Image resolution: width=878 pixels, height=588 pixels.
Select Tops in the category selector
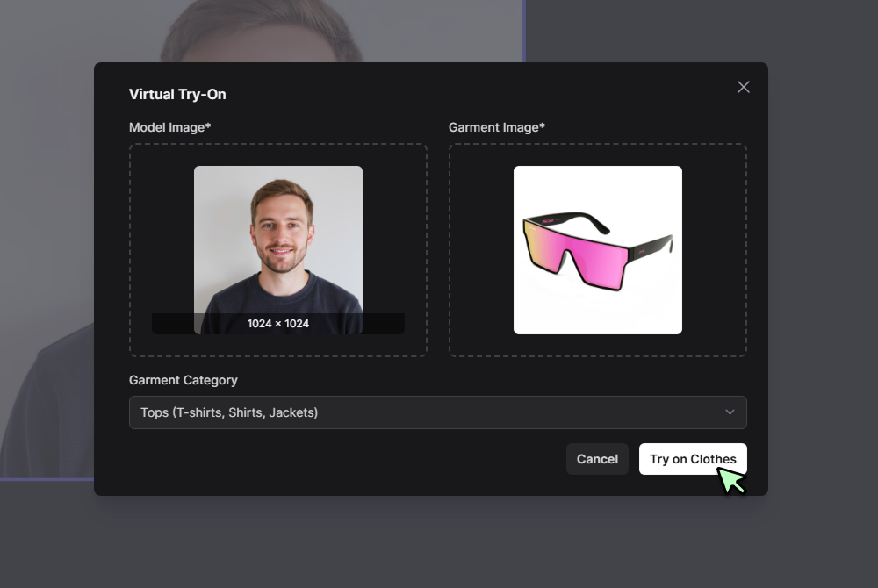(228, 412)
